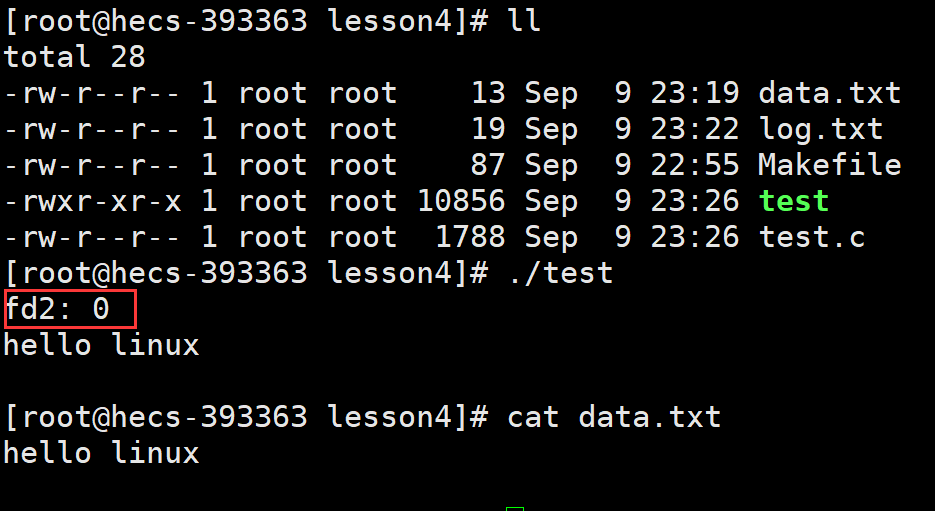Click the cat data.txt command
Viewport: 935px width, 511px height.
614,416
